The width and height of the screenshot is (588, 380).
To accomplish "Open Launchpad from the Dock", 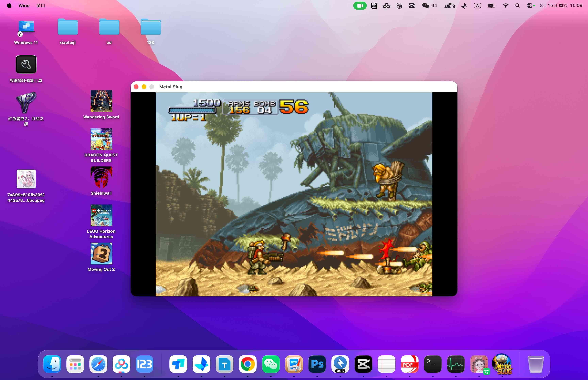I will tap(75, 364).
